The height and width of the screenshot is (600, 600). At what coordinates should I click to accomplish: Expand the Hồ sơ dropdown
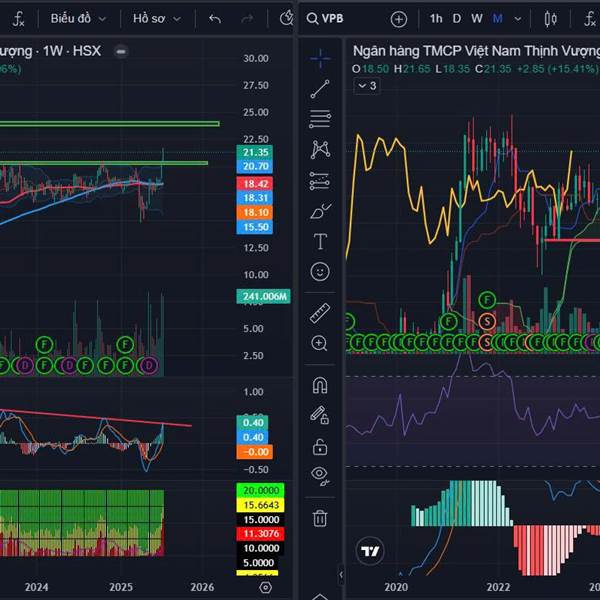point(157,18)
